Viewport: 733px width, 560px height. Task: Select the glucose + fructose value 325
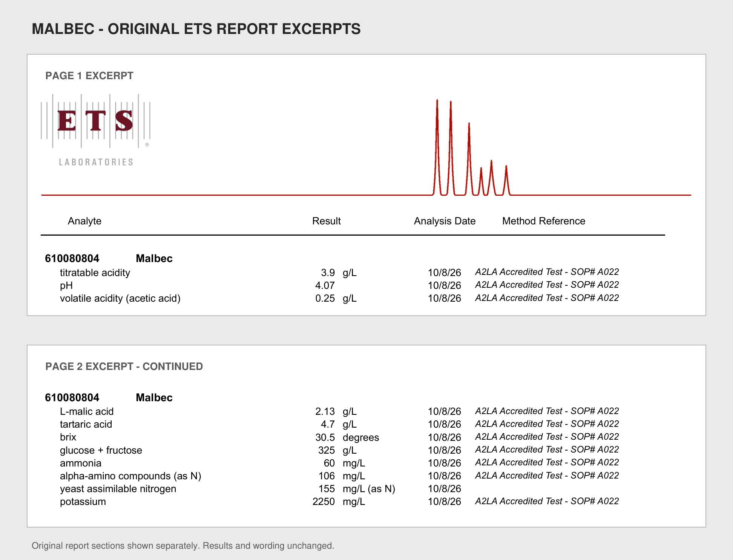click(x=327, y=450)
